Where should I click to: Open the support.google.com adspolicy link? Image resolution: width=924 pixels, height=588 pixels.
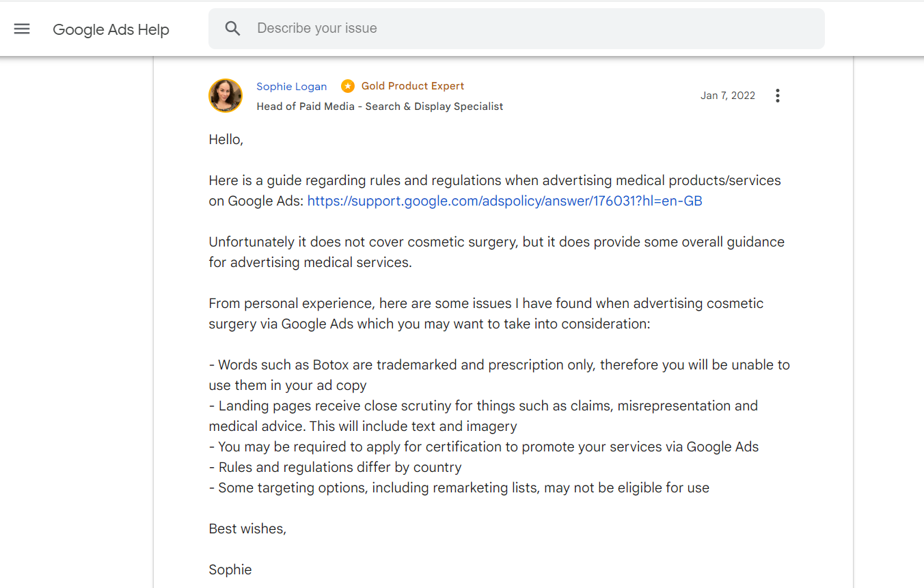[x=504, y=201]
